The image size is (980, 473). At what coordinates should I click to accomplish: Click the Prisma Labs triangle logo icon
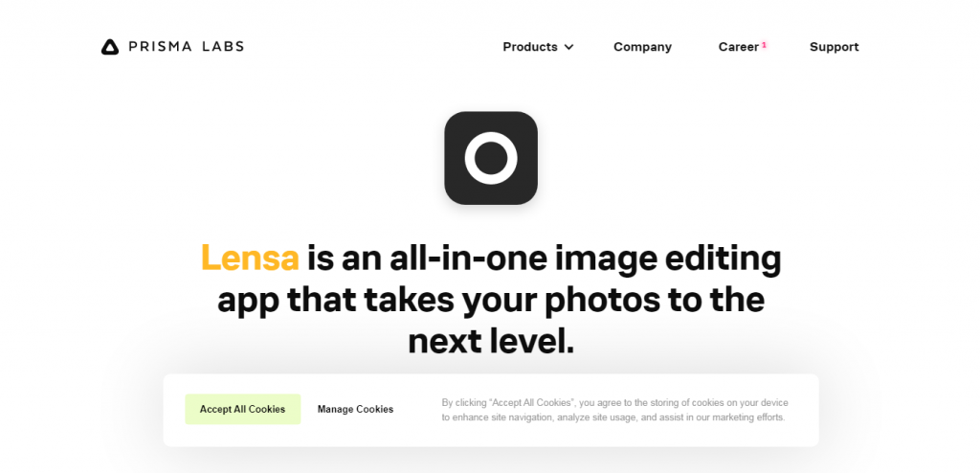click(110, 47)
